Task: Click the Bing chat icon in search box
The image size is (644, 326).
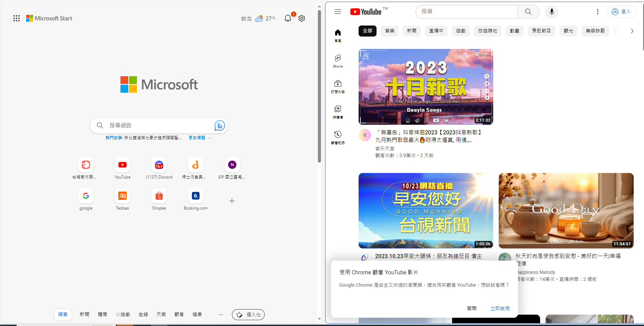Action: pos(219,125)
